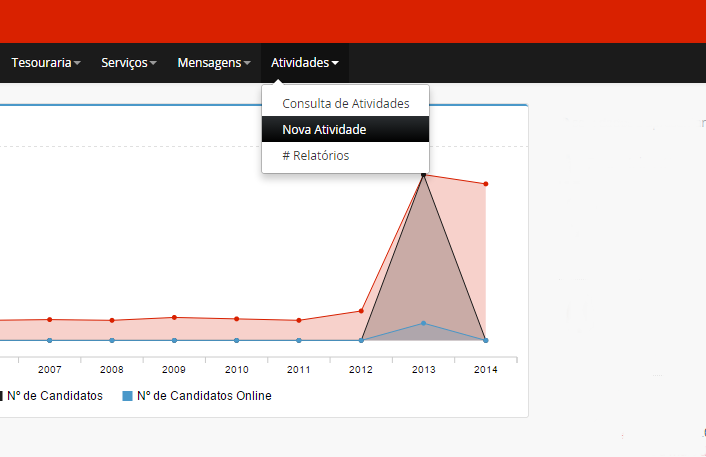Collapse the Atividades menu
Image resolution: width=706 pixels, height=457 pixels.
click(304, 63)
